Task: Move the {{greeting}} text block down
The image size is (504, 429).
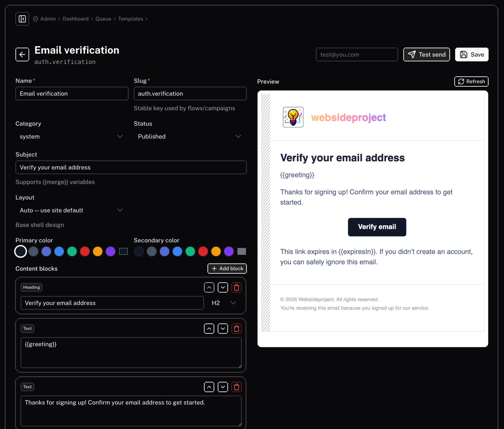Action: click(223, 329)
